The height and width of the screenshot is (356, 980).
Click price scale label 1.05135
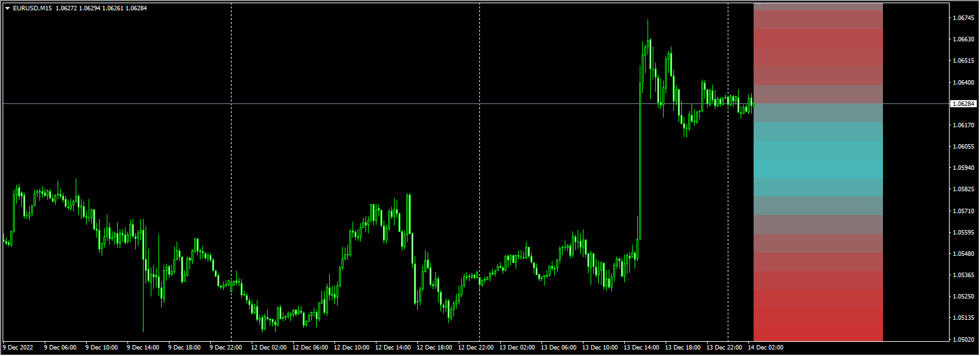964,318
